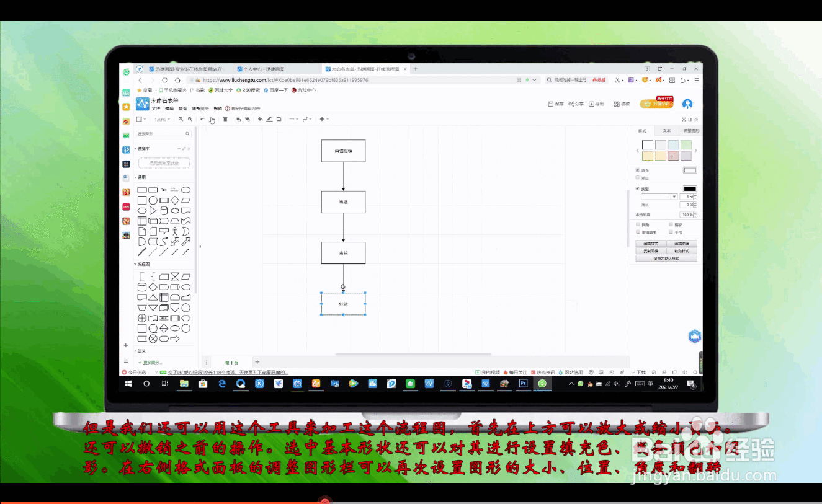Send selected shape to back

pyautogui.click(x=248, y=119)
